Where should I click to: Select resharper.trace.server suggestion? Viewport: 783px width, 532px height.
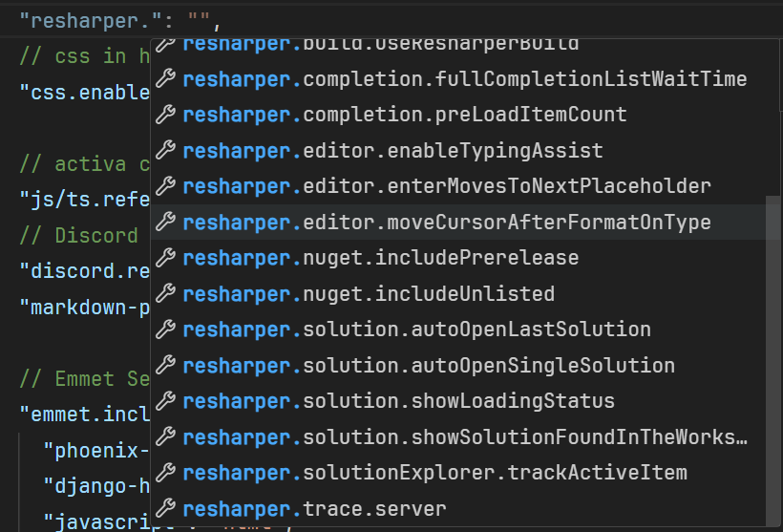[x=458, y=508]
